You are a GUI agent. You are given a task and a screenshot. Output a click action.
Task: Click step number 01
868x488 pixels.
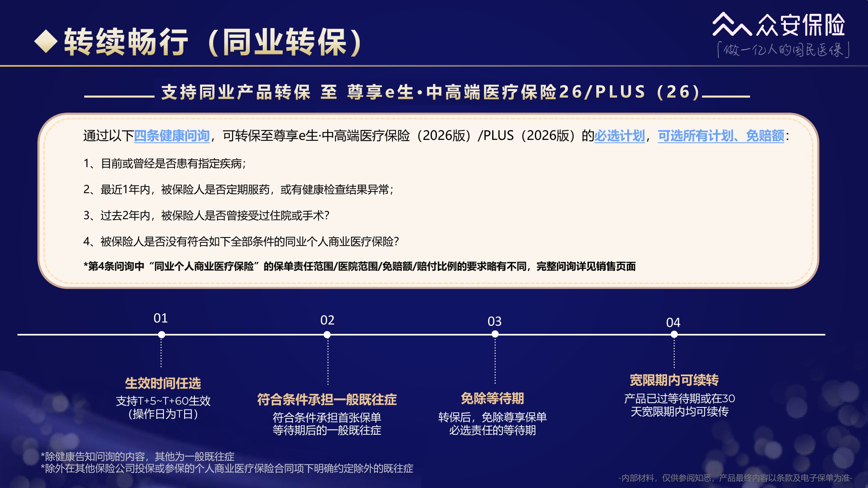pyautogui.click(x=161, y=318)
